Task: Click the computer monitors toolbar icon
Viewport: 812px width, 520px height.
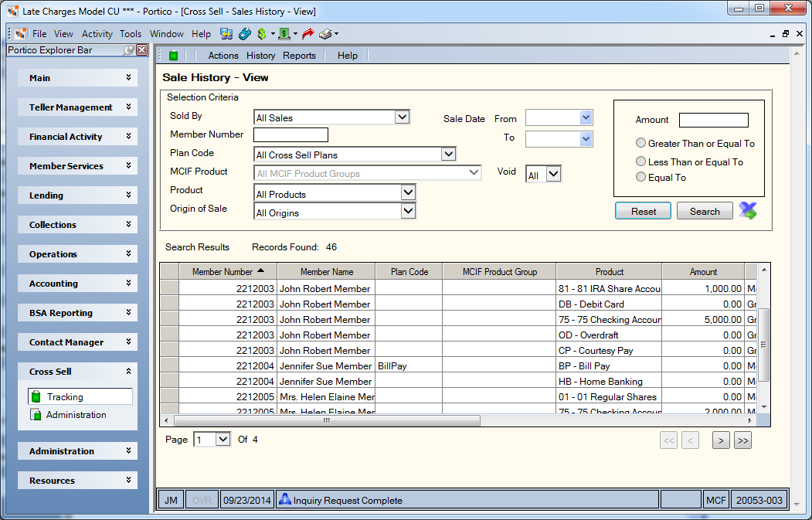Action: (x=226, y=34)
